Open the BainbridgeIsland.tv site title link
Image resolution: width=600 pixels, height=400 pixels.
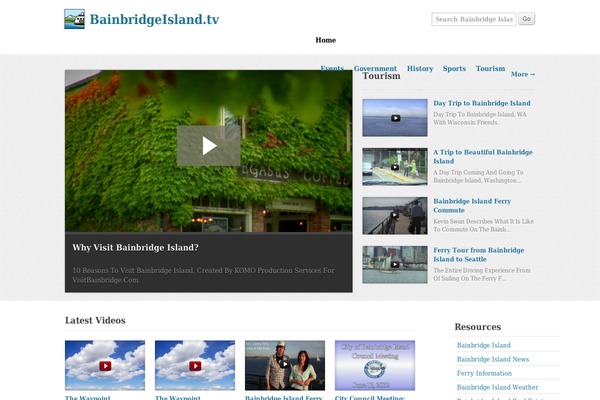click(154, 19)
